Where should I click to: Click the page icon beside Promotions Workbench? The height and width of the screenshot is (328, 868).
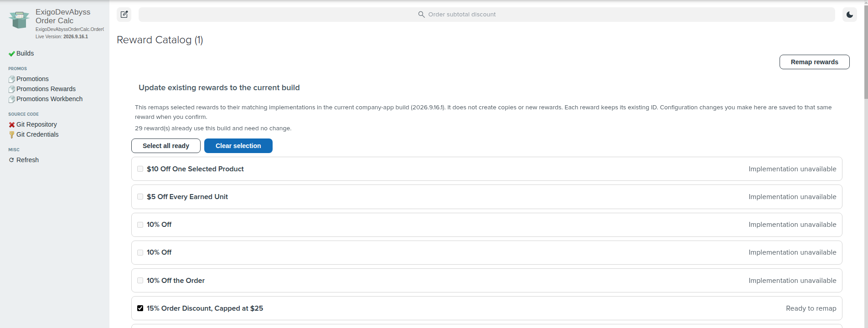click(12, 99)
